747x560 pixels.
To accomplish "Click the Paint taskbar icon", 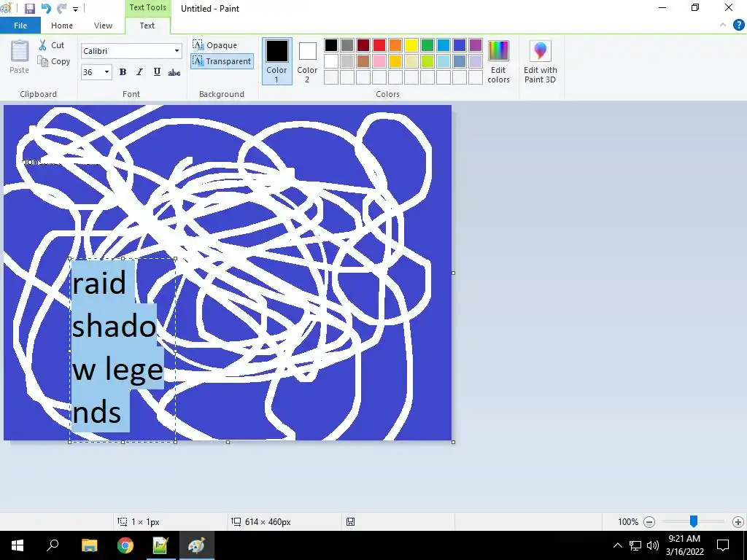I will tap(197, 545).
